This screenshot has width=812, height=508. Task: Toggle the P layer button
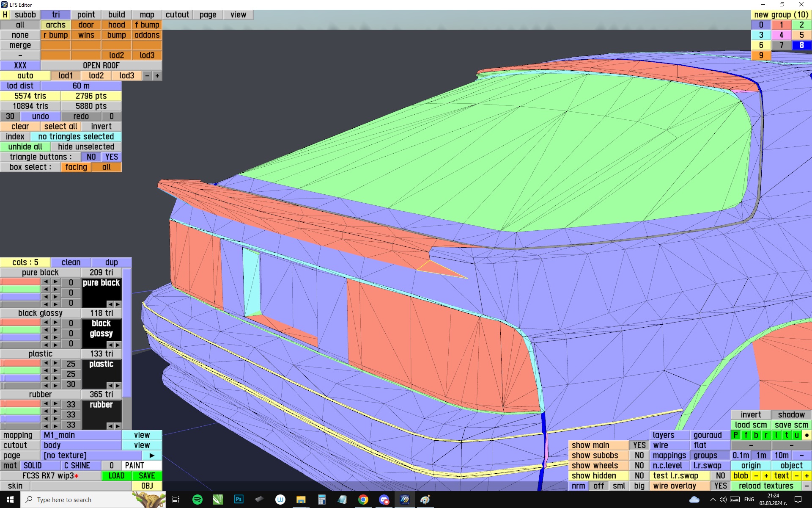pyautogui.click(x=736, y=435)
